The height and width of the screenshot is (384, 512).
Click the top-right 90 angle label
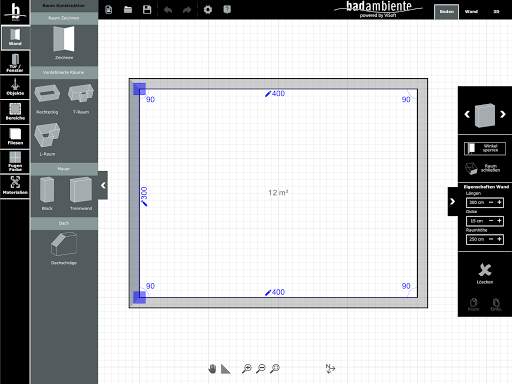(x=406, y=99)
